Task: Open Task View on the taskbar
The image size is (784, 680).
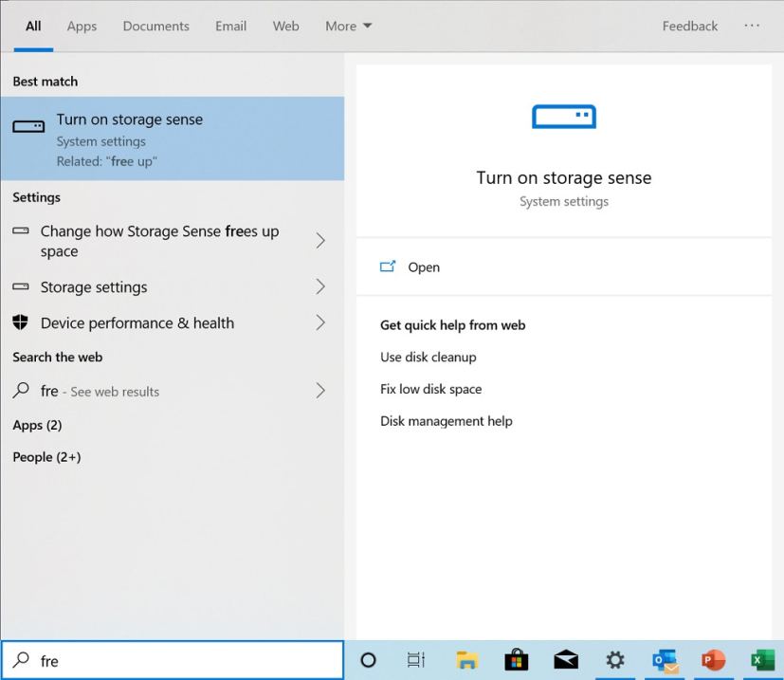Action: pyautogui.click(x=416, y=660)
